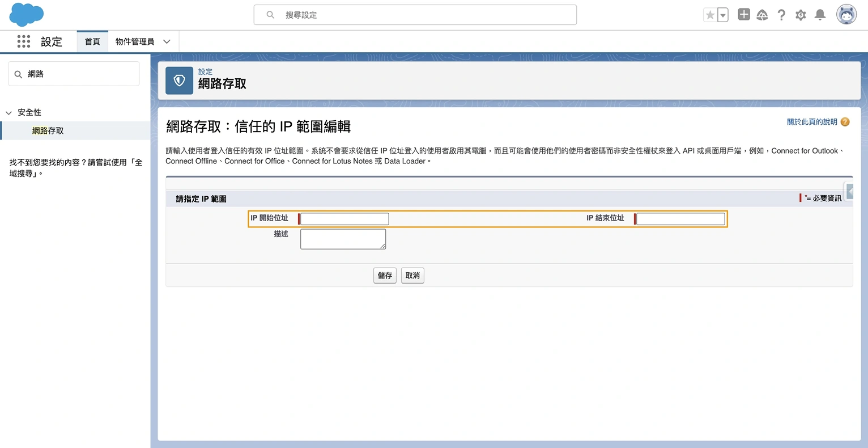This screenshot has height=448, width=868.
Task: Open the notifications bell
Action: tap(819, 14)
